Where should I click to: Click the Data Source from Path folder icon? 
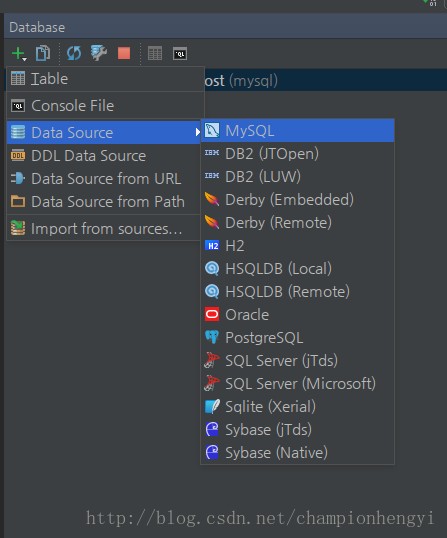click(x=18, y=201)
